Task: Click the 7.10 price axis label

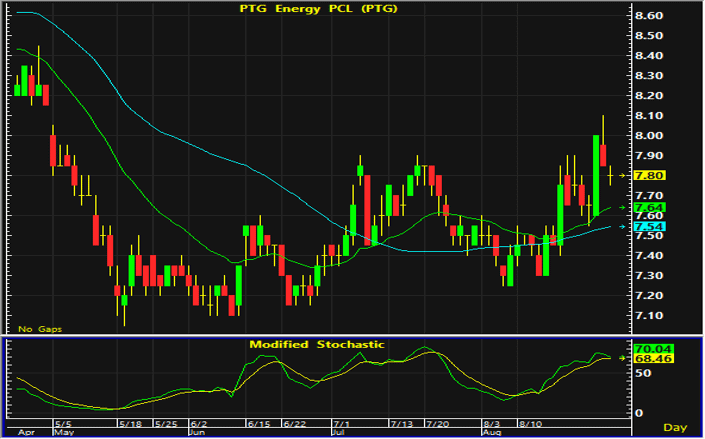Action: (648, 316)
